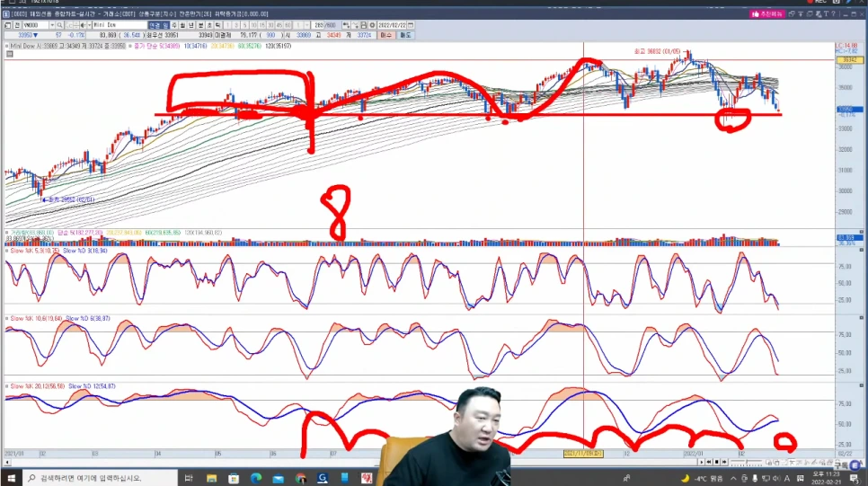Image resolution: width=868 pixels, height=486 pixels.
Task: Select the 초 (second) period button
Action: 209,25
